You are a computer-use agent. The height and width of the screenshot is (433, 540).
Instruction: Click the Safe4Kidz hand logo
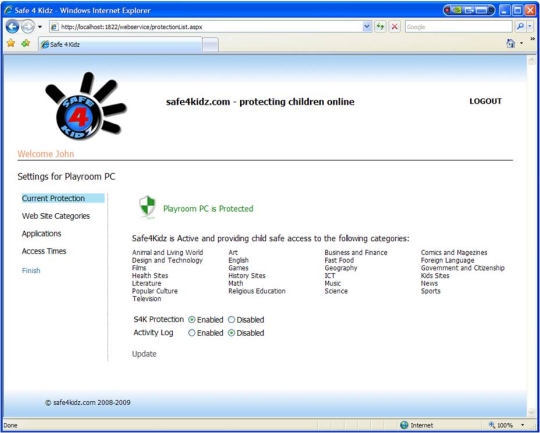pos(86,106)
